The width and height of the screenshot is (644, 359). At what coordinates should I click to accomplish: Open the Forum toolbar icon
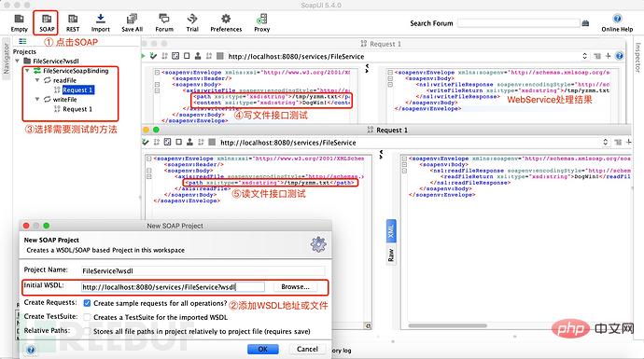(x=164, y=23)
